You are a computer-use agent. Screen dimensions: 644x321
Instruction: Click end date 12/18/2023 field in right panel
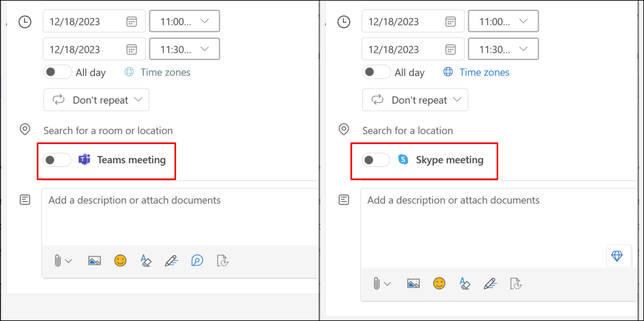413,49
